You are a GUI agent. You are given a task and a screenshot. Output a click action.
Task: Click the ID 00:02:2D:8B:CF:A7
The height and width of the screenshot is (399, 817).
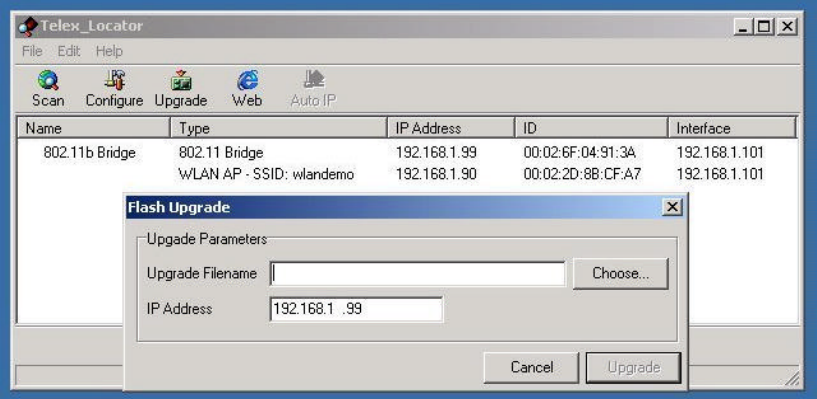pos(582,174)
